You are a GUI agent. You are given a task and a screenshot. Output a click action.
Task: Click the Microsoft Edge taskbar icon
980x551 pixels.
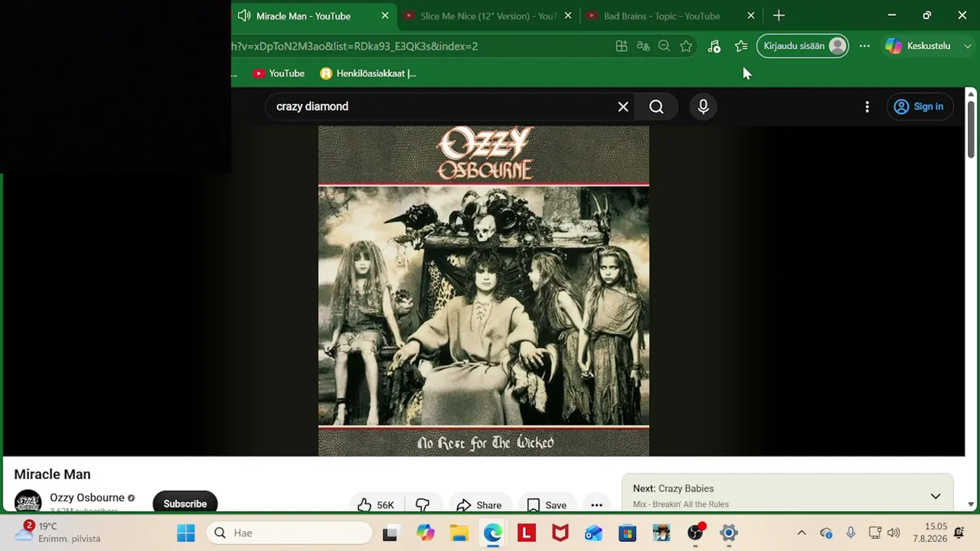tap(492, 533)
